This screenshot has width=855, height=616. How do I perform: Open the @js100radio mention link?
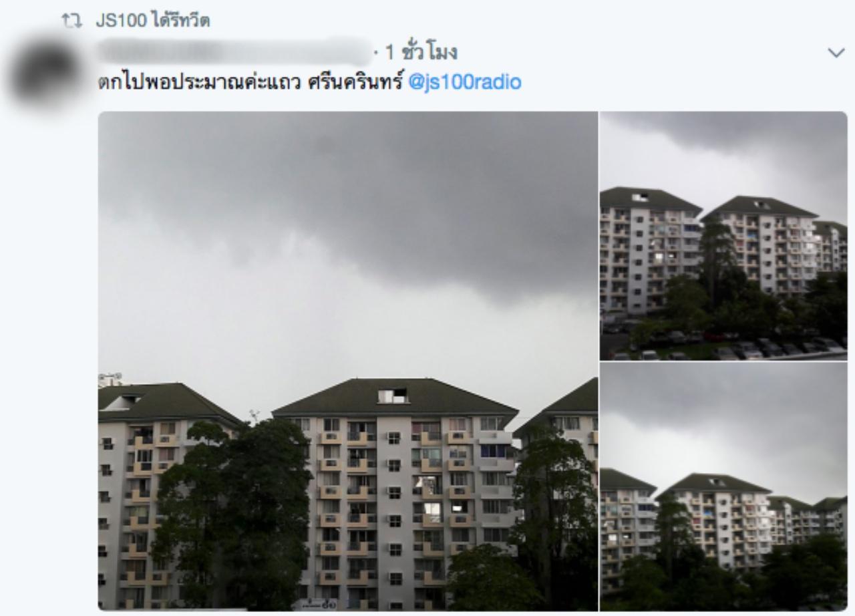[464, 82]
